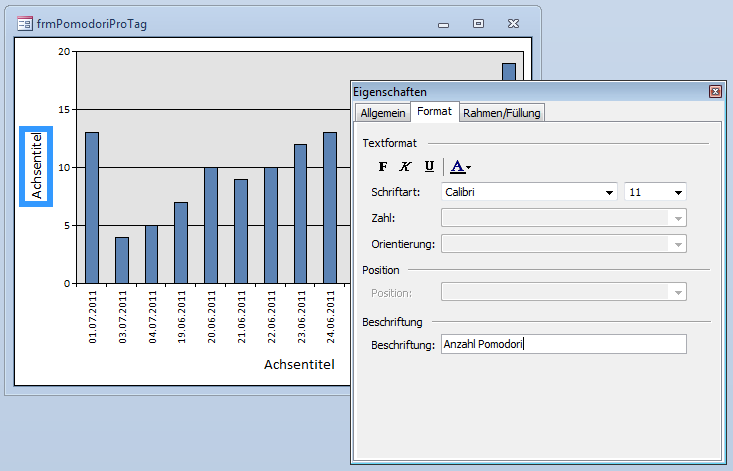Switch to the Allgemein tab
Viewport: 733px width, 471px height.
[383, 113]
